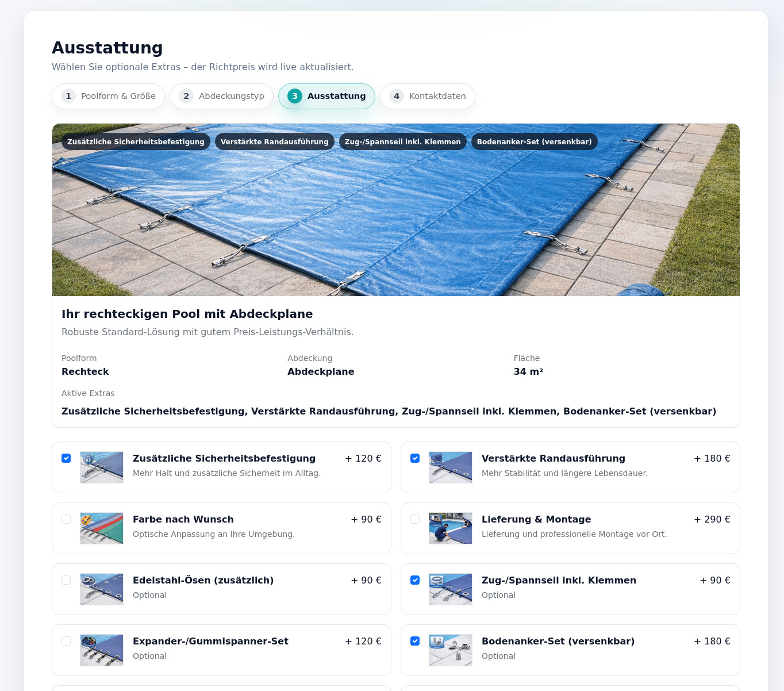Screen dimensions: 784x691
Task: Disable the Bodenanker-Set (versenkbar) checkbox
Action: pyautogui.click(x=415, y=641)
